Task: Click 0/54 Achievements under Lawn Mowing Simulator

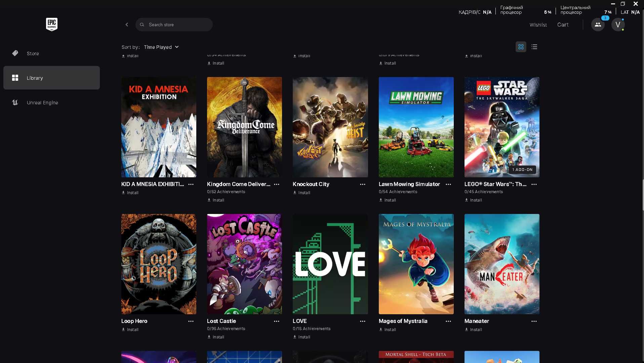Action: click(398, 192)
